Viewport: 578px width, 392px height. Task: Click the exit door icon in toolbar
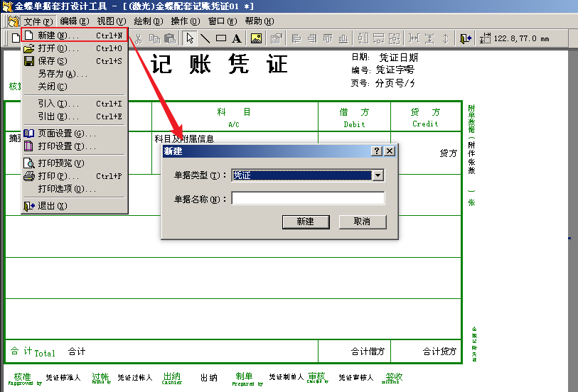point(466,38)
